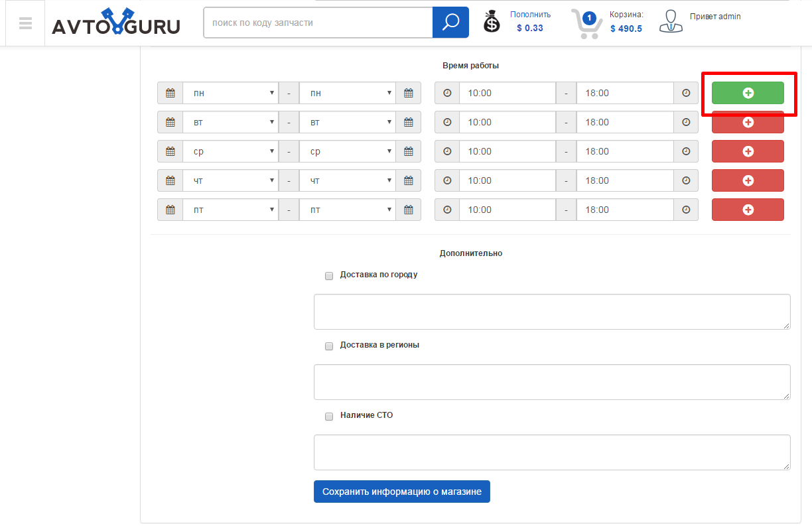812x528 pixels.
Task: Click the text area under Доставка по городу
Action: [x=551, y=312]
